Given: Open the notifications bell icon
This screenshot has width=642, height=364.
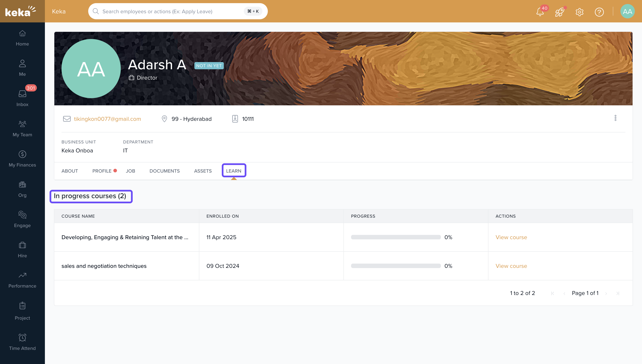Looking at the screenshot, I should tap(540, 12).
